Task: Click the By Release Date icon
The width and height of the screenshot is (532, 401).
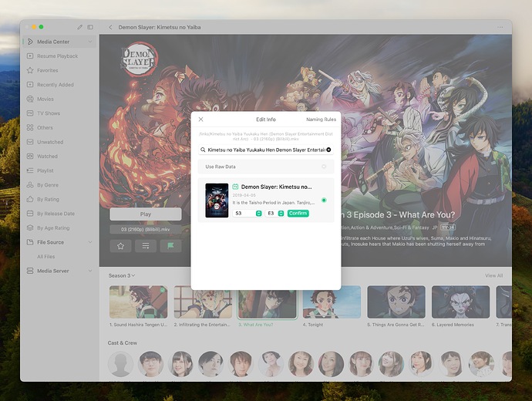Action: pos(30,214)
